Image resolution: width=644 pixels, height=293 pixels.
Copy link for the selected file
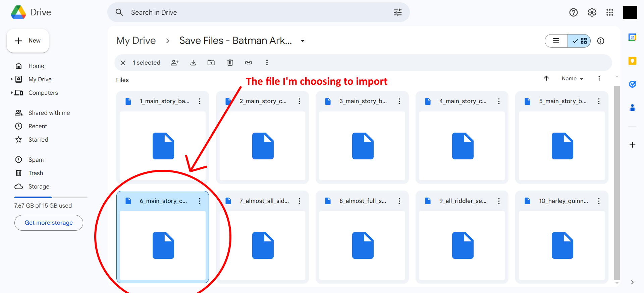(249, 63)
